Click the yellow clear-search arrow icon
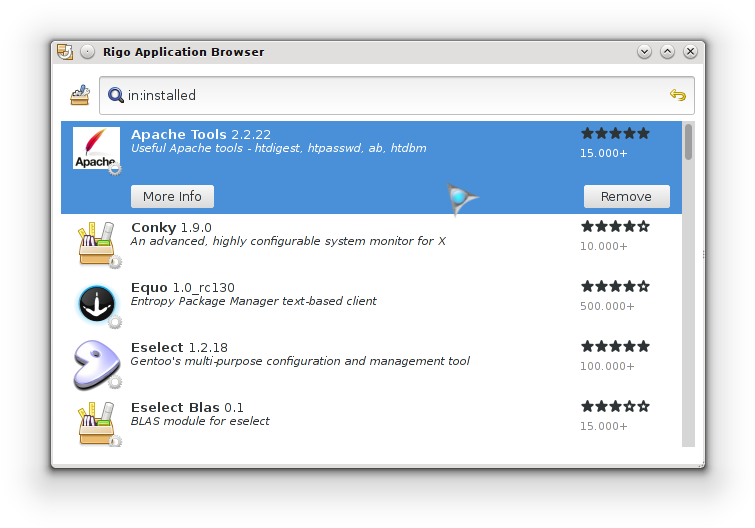Viewport: 755px width, 528px height. point(678,96)
